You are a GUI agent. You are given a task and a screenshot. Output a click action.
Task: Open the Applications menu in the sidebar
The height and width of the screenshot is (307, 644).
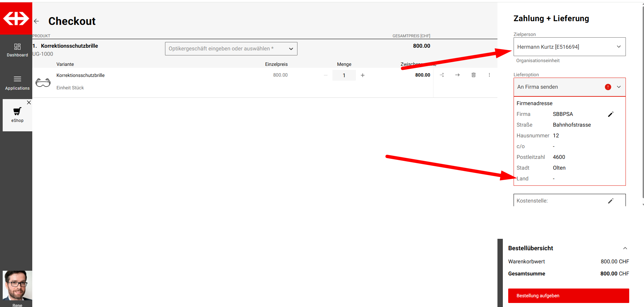(17, 83)
